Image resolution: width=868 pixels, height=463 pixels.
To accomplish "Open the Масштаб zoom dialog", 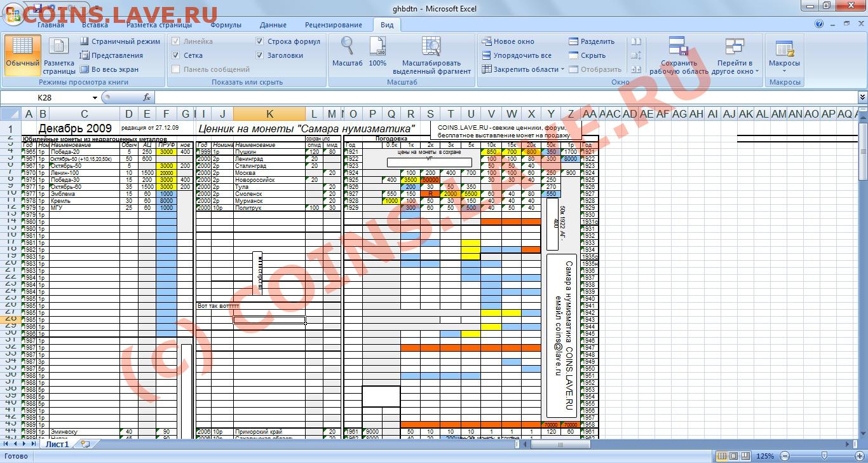I will [x=347, y=53].
